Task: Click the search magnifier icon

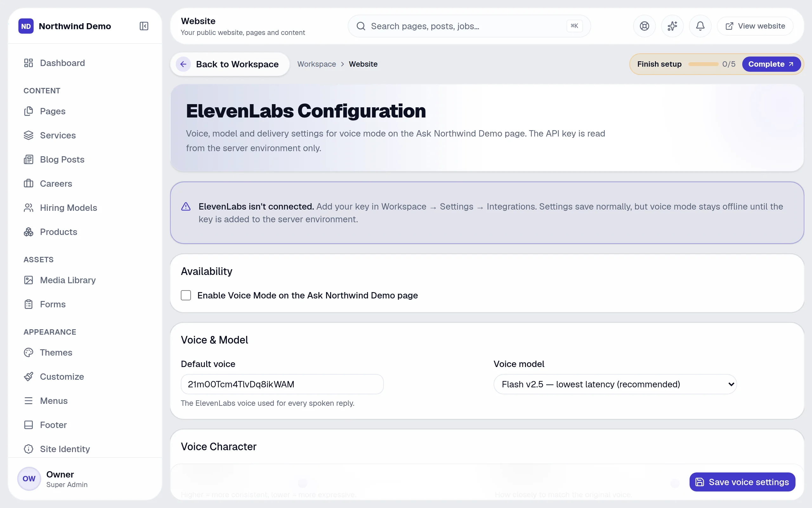Action: 361,26
